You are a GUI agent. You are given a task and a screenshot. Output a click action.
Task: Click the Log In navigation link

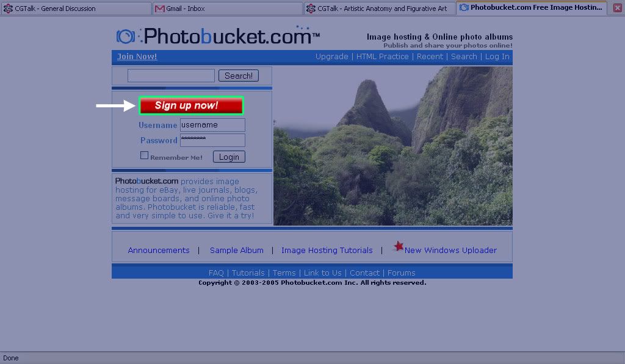point(497,57)
